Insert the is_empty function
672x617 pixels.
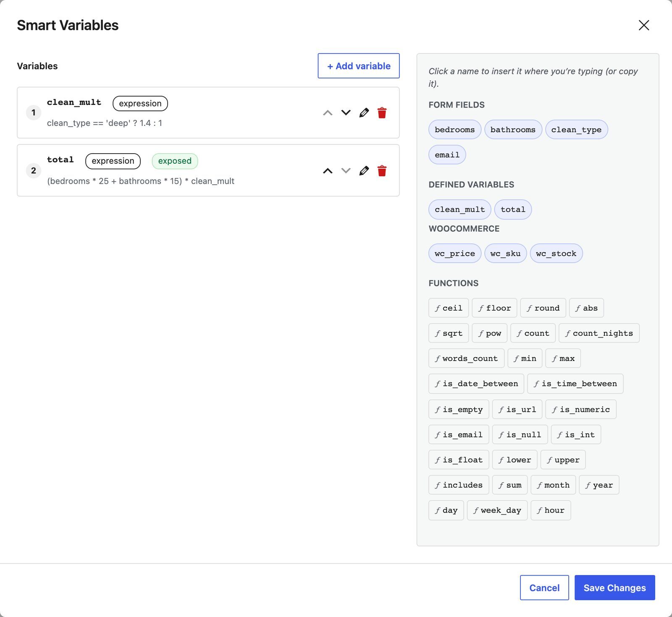coord(459,409)
